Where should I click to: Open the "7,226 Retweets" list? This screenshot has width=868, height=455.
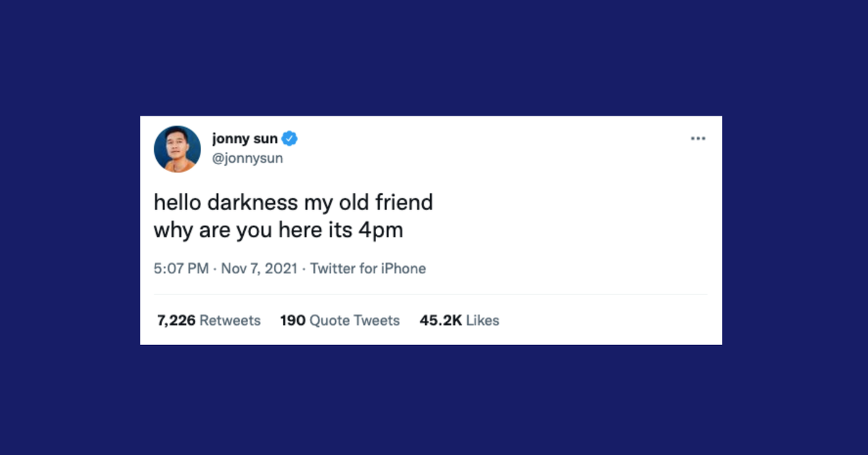click(208, 320)
